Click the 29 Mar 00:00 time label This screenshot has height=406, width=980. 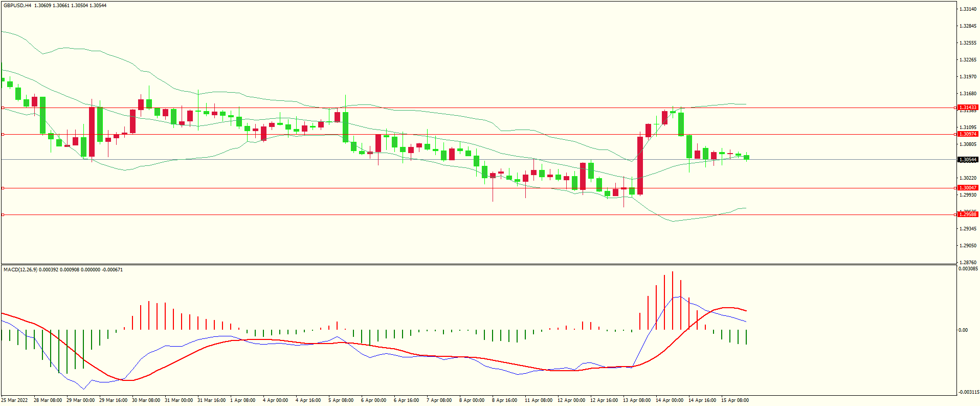81,400
